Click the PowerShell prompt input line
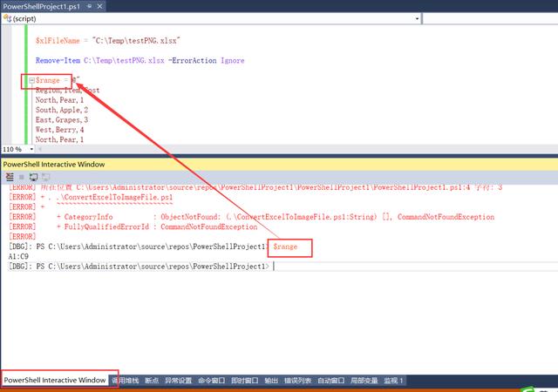558x392 pixels. pyautogui.click(x=282, y=267)
